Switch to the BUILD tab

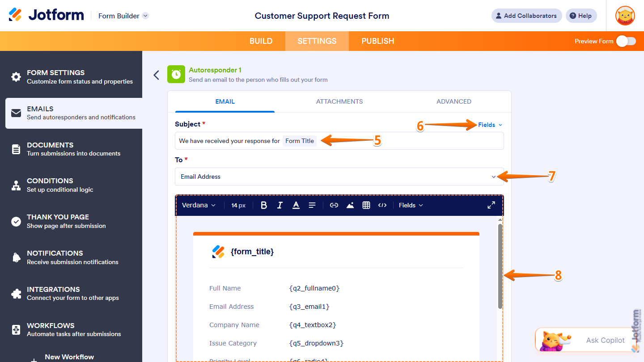click(261, 41)
